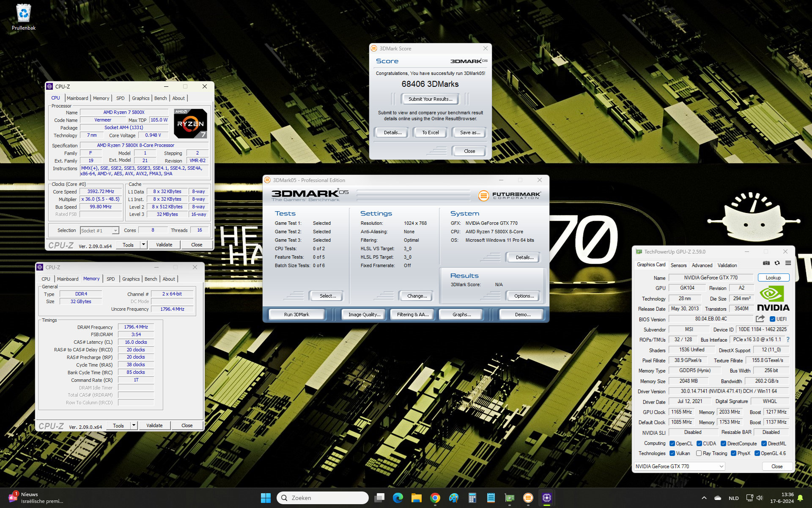
Task: Switch to GPU-Z in the taskbar
Action: click(x=510, y=498)
